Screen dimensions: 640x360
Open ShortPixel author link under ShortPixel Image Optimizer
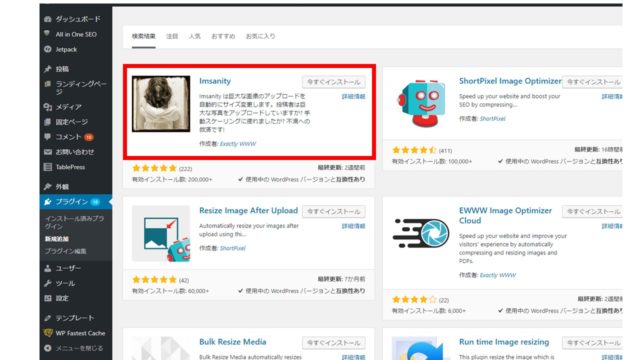(x=493, y=119)
